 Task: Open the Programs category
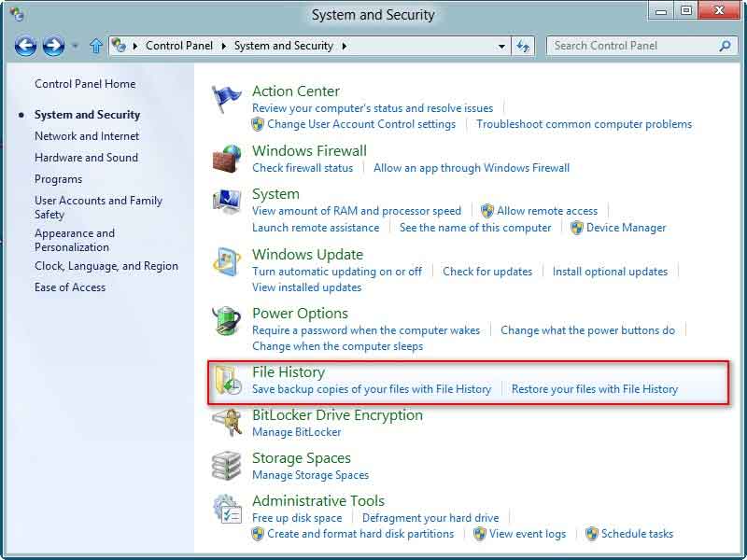[58, 179]
